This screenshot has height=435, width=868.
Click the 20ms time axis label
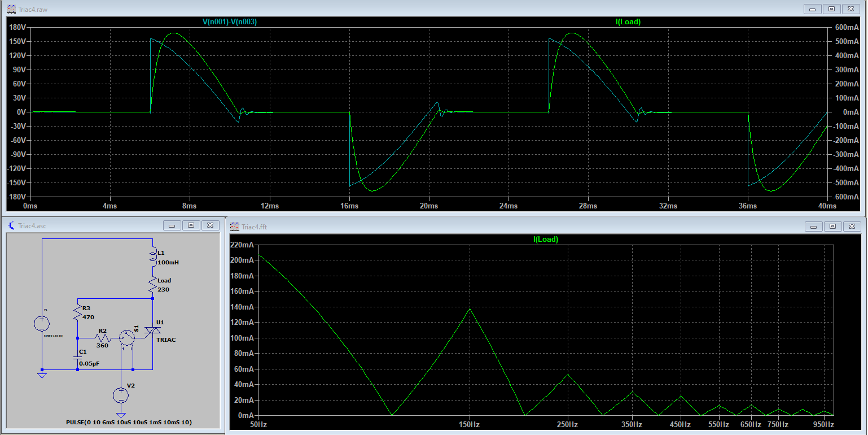(x=429, y=206)
